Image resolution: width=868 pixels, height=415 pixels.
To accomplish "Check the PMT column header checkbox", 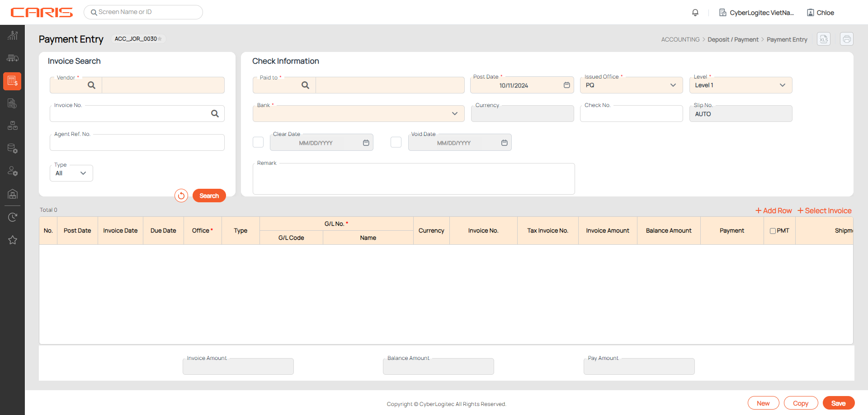I will click(773, 231).
